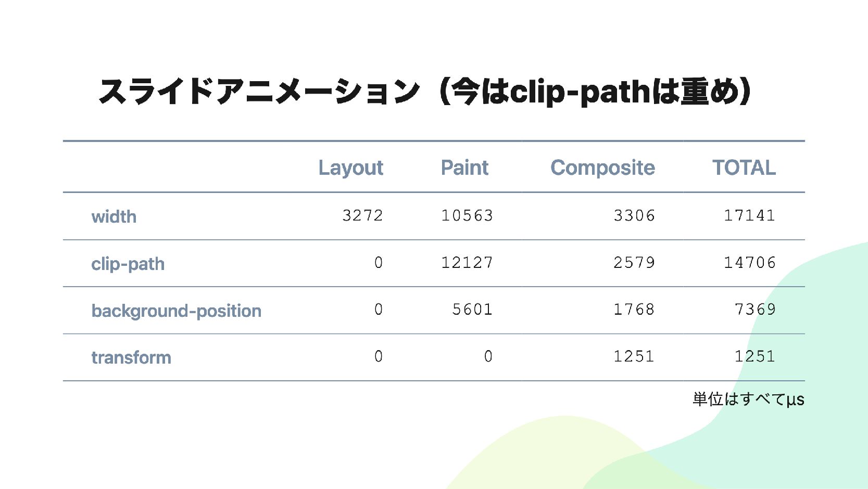Image resolution: width=868 pixels, height=489 pixels.
Task: Click width total value 17141
Action: pyautogui.click(x=749, y=215)
